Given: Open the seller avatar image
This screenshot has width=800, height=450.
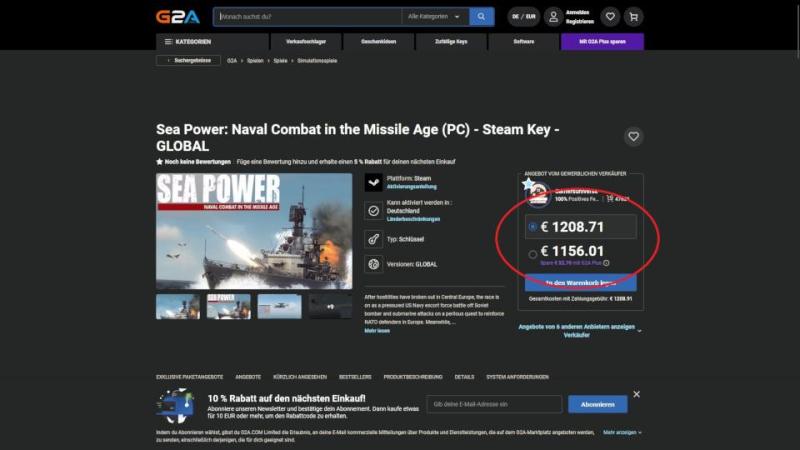Looking at the screenshot, I should (x=538, y=194).
